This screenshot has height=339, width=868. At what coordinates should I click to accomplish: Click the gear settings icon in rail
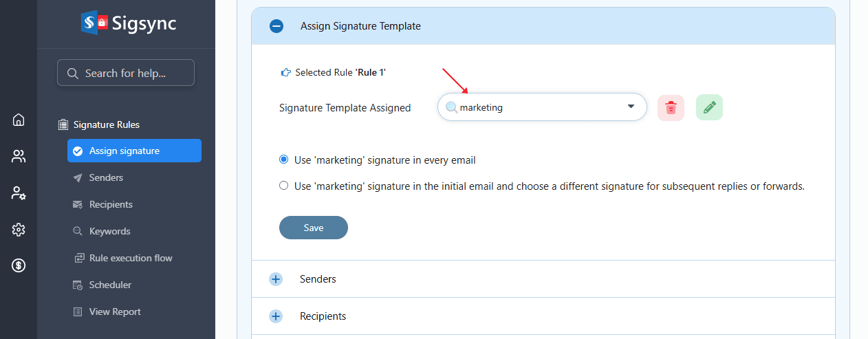click(19, 230)
